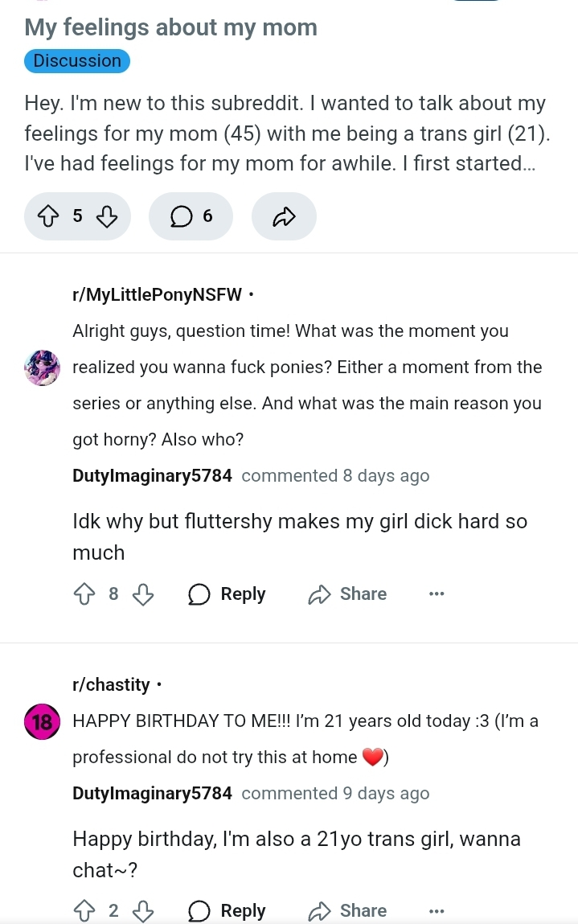Image resolution: width=578 pixels, height=924 pixels.
Task: Share the fluttershy comment
Action: pyautogui.click(x=348, y=594)
